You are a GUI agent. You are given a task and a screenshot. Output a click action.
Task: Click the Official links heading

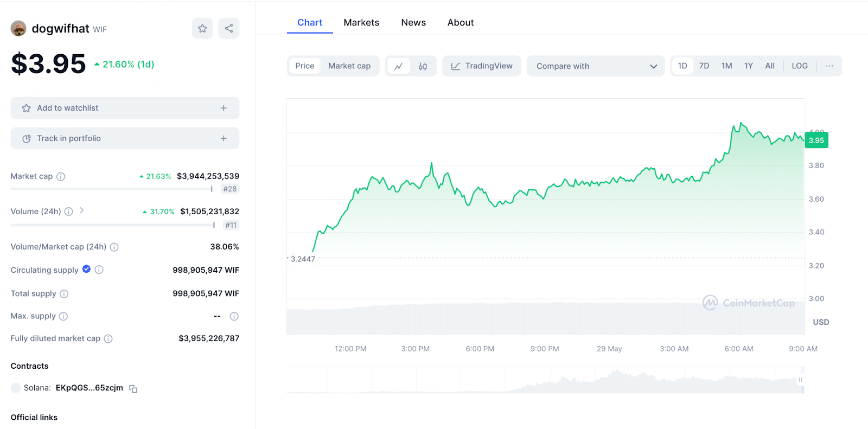(x=34, y=417)
